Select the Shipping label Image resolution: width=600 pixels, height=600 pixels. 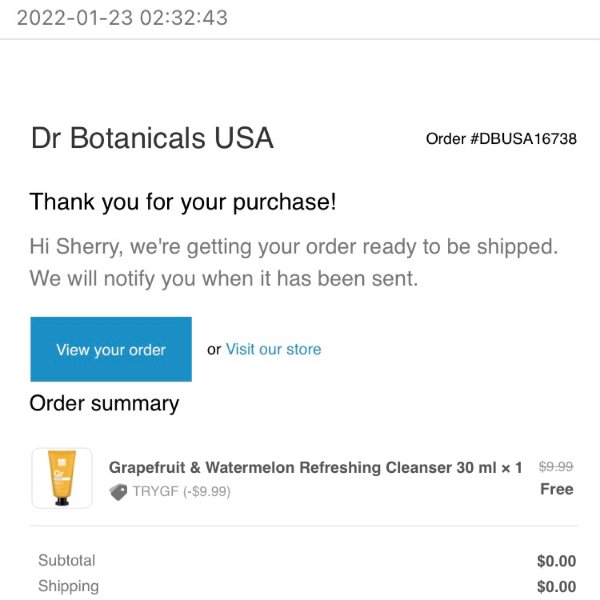click(x=68, y=586)
